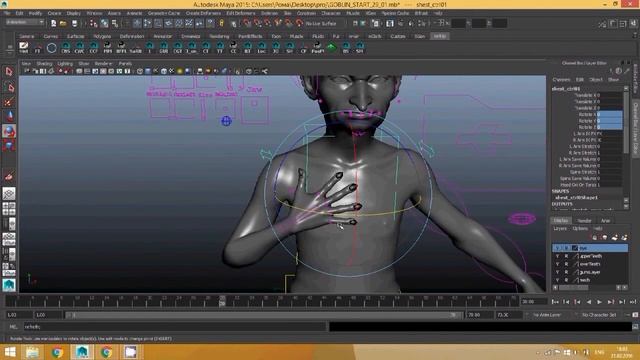This screenshot has width=640, height=360.
Task: Run the CWC shelf script
Action: [79, 47]
